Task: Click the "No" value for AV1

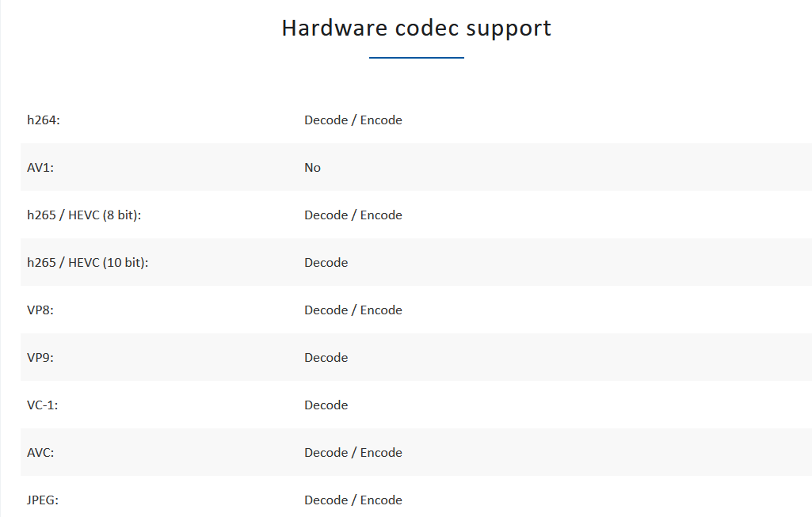Action: click(313, 168)
